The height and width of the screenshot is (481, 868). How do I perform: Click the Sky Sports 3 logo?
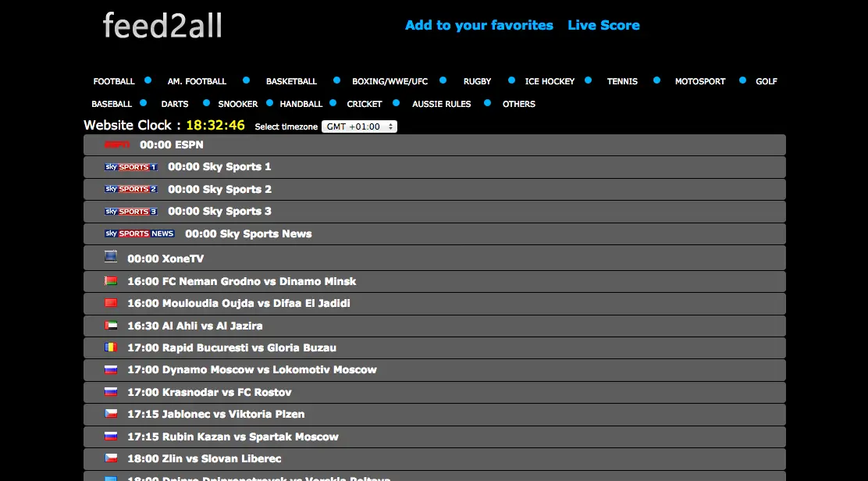(131, 212)
